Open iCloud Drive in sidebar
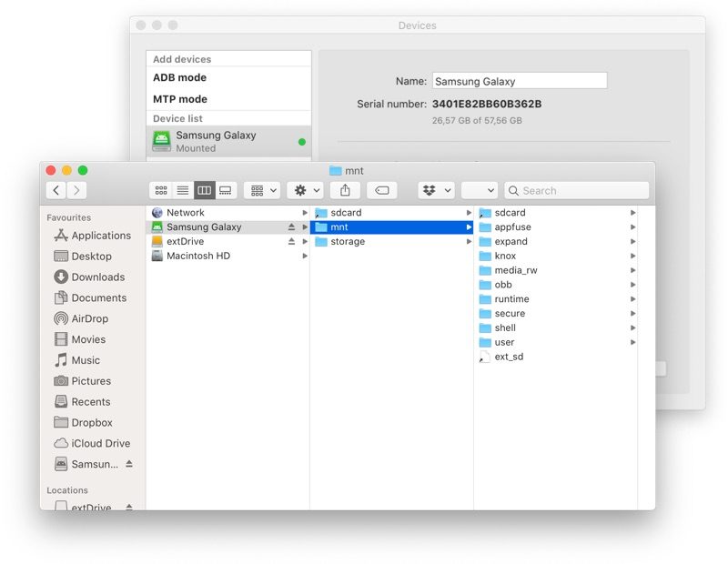Image resolution: width=728 pixels, height=564 pixels. pos(92,443)
